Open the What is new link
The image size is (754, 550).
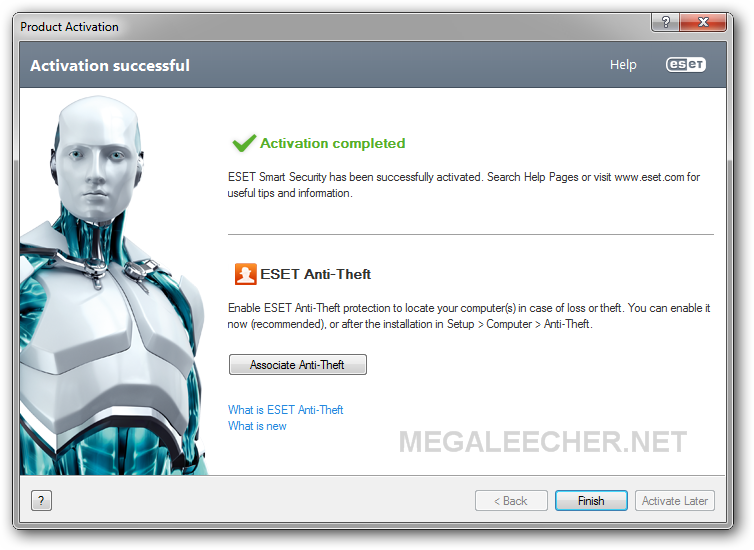257,426
